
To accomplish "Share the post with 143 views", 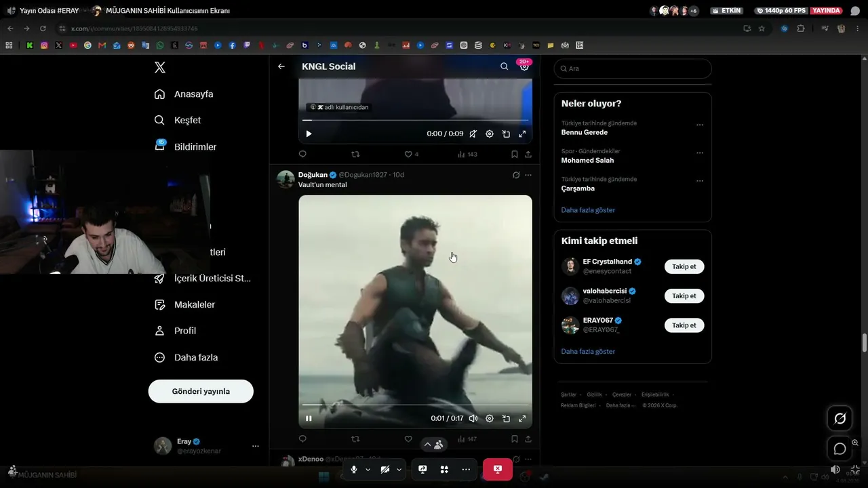I will (x=528, y=155).
